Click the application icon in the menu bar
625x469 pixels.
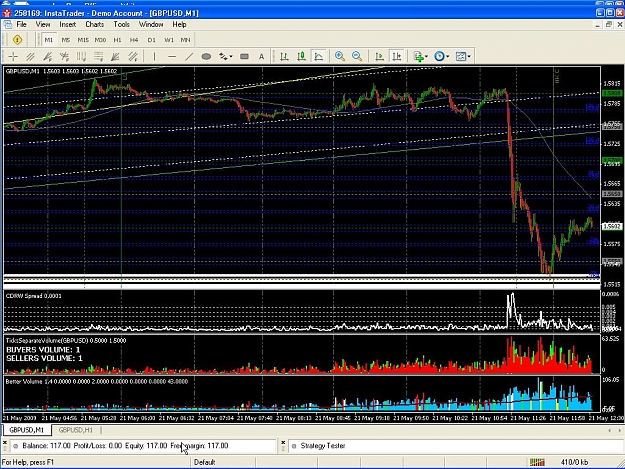click(8, 24)
